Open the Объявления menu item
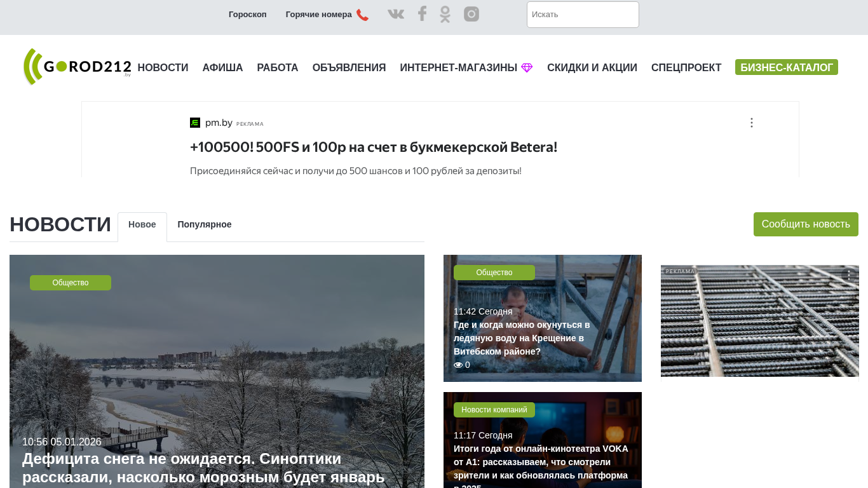The width and height of the screenshot is (868, 488). [x=349, y=68]
